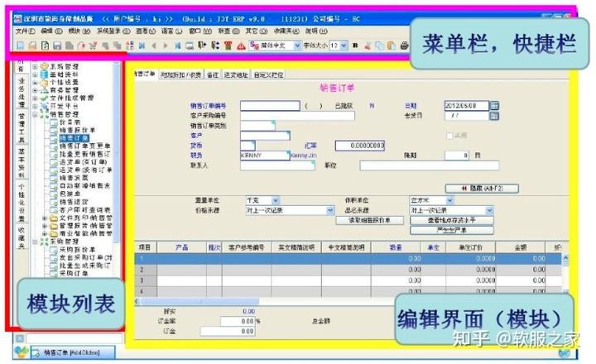Go to last record toolbar icon

point(177,45)
